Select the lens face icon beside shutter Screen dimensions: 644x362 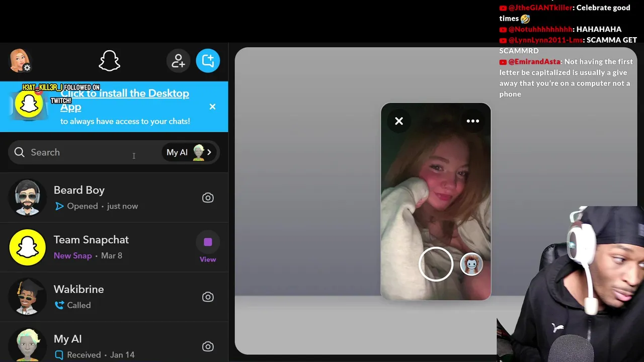[471, 264]
